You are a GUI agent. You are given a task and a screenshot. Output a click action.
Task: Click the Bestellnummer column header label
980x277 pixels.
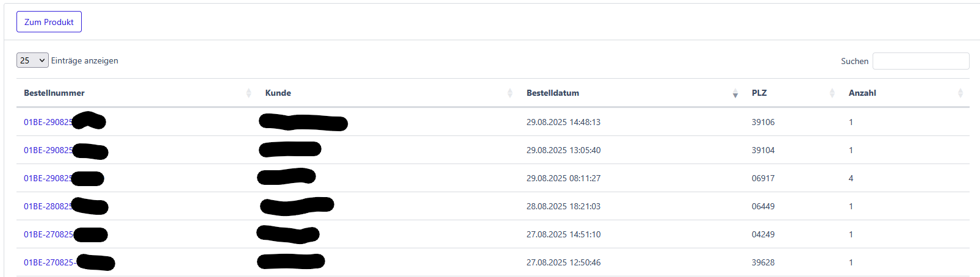tap(54, 93)
